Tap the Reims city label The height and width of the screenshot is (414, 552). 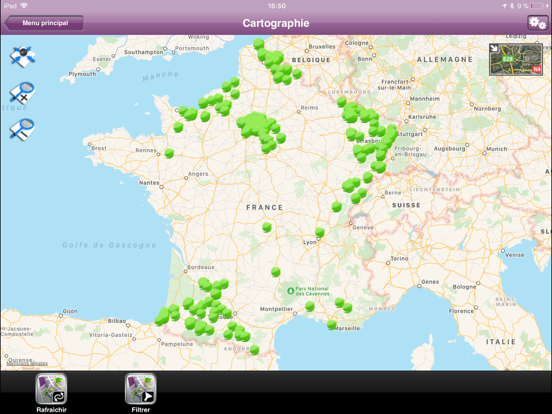[309, 108]
